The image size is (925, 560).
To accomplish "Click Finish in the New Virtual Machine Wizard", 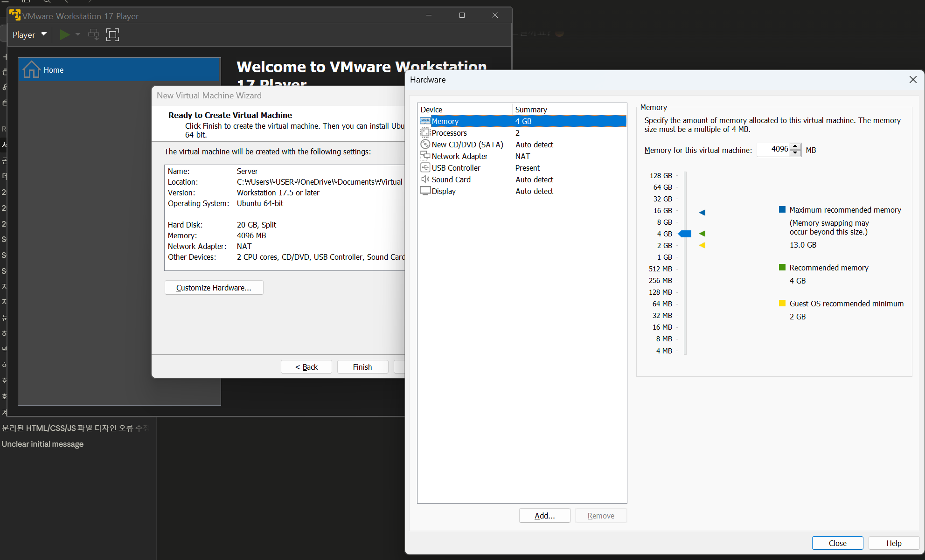I will 362,367.
